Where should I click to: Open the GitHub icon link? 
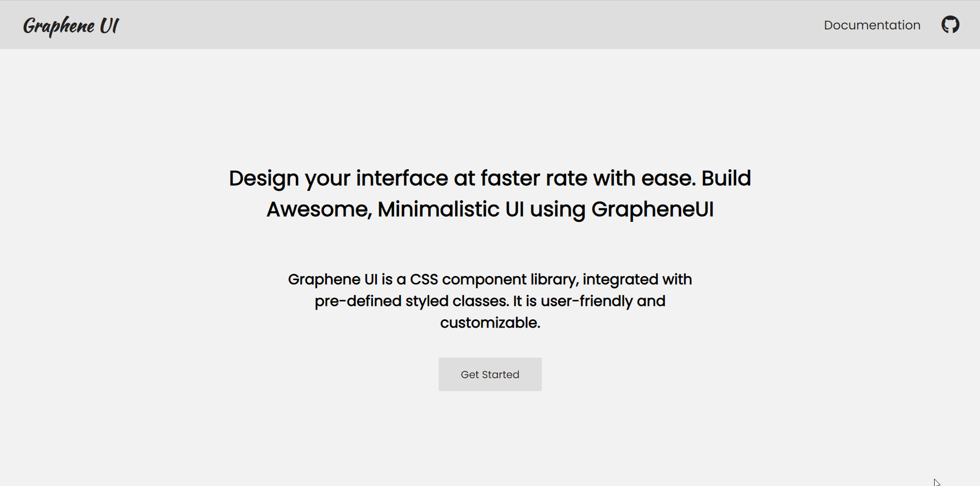coord(950,25)
